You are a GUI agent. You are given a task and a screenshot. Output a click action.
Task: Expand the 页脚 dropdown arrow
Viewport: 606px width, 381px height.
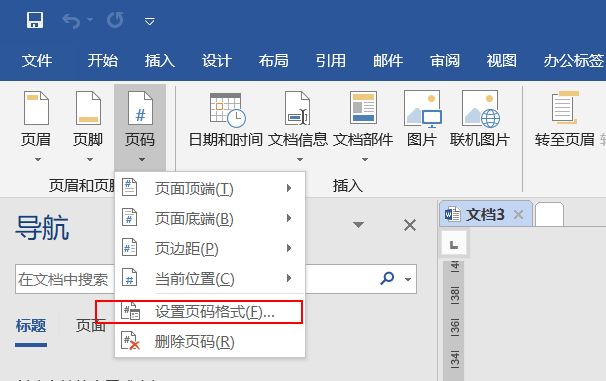[x=90, y=160]
